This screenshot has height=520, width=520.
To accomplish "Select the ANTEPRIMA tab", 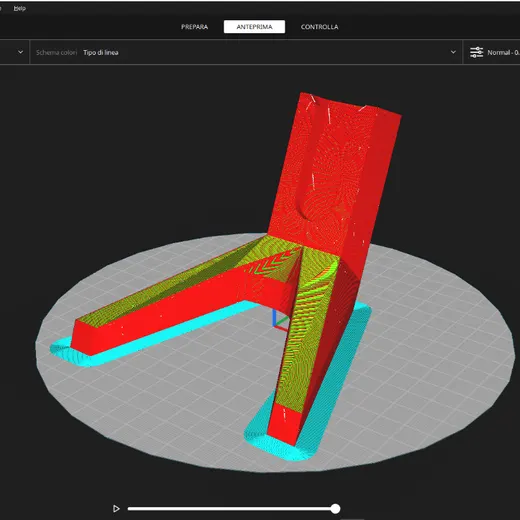I will [254, 27].
